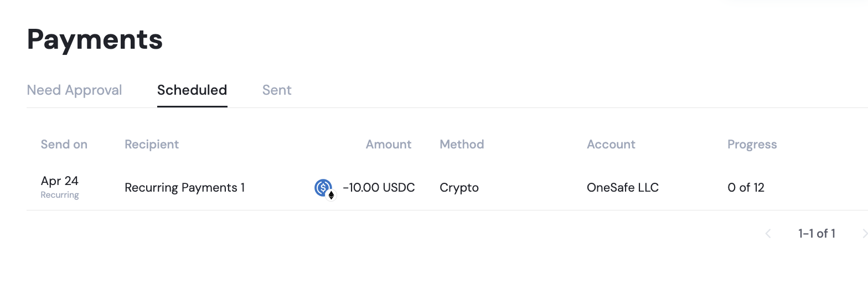Go to the previous page chevron
This screenshot has height=298, width=868.
tap(768, 234)
